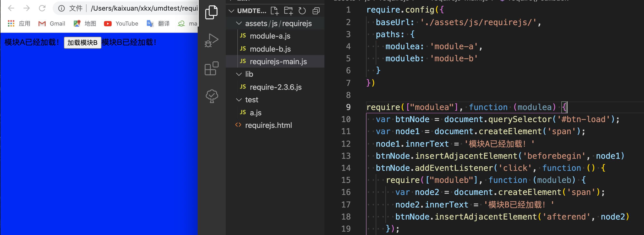Click 模块B已经加载! text in browser page

[x=130, y=42]
